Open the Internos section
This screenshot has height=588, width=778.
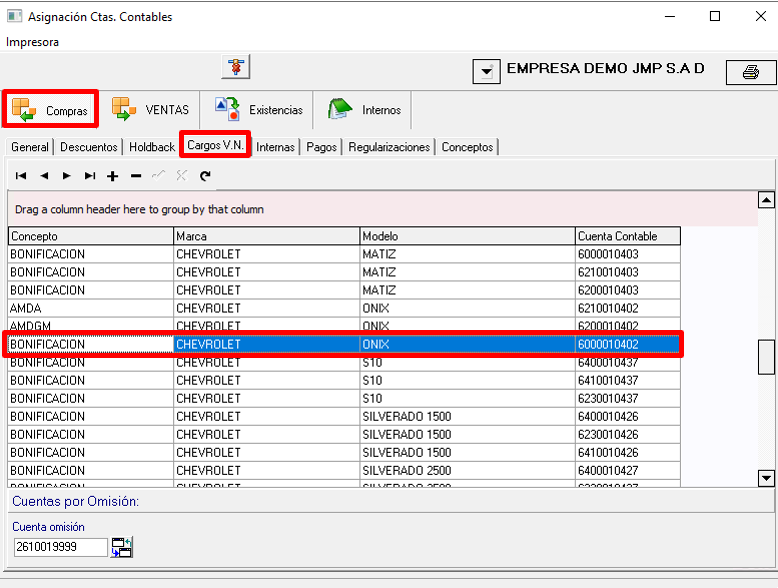(364, 109)
